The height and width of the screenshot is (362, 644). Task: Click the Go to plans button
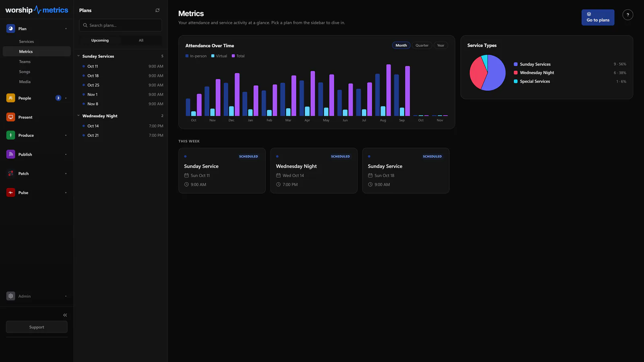coord(598,17)
